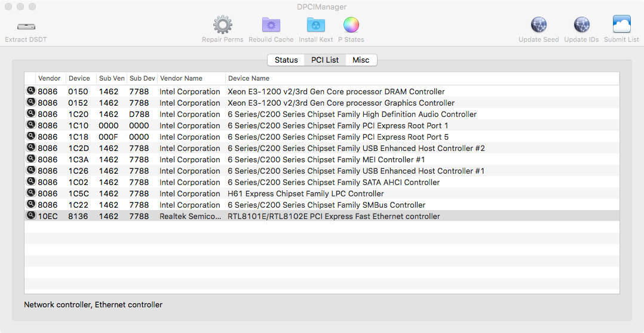The width and height of the screenshot is (644, 333).
Task: Click magnifier for High Definition Audio row
Action: pos(31,113)
